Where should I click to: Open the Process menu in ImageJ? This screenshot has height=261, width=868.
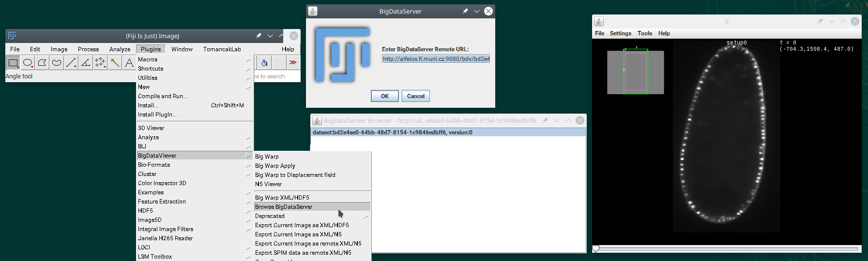pyautogui.click(x=88, y=49)
